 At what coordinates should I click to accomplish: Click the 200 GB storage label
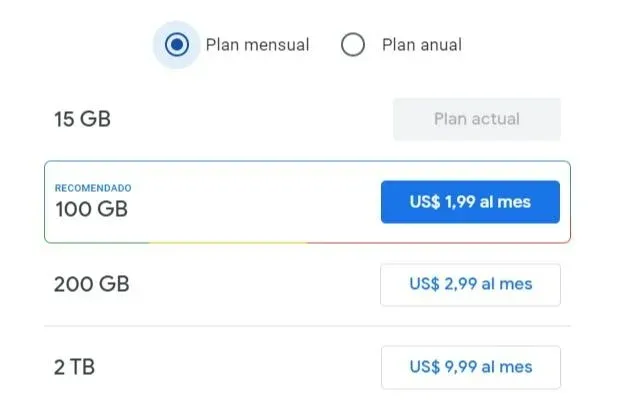[91, 284]
